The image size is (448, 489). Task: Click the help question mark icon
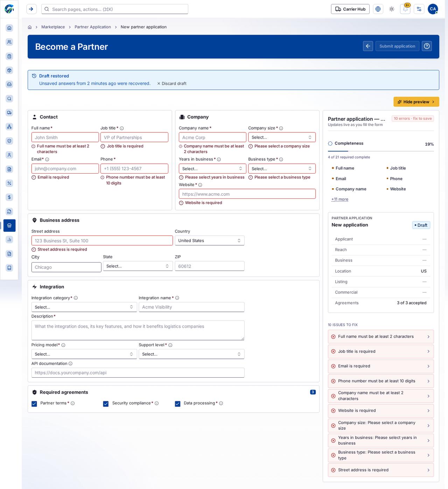coord(427,46)
